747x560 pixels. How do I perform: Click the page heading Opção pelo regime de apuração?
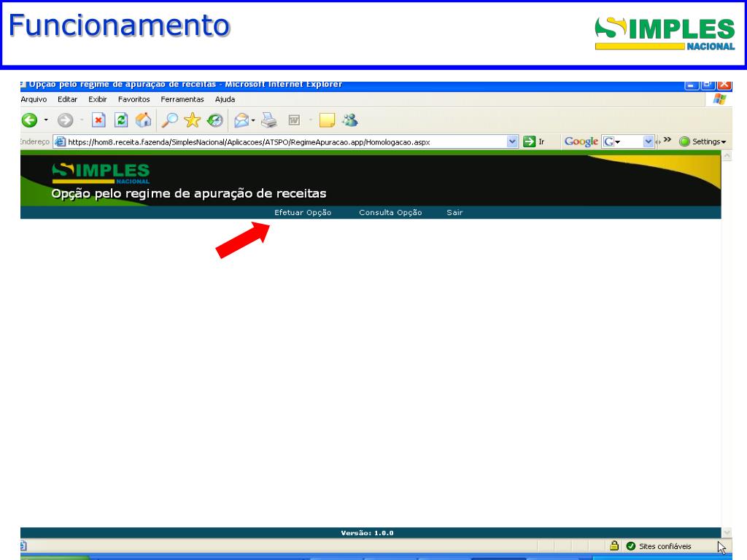point(189,193)
